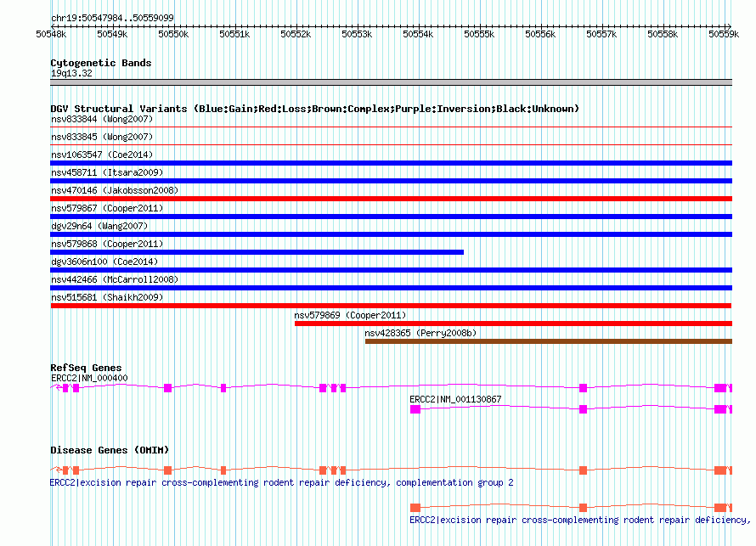Open variant nsv1063547 (Coe2014) label
This screenshot has width=756, height=546.
[102, 155]
